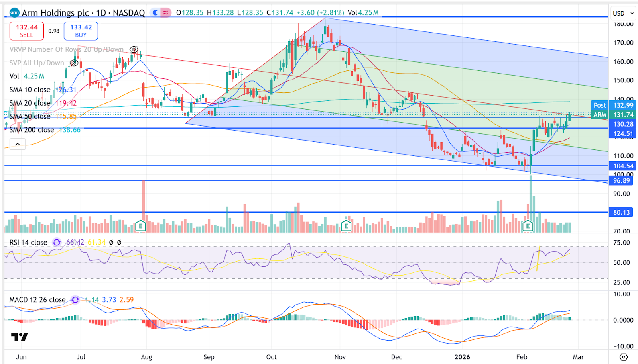Click the MACD value 3.73

tap(109, 299)
